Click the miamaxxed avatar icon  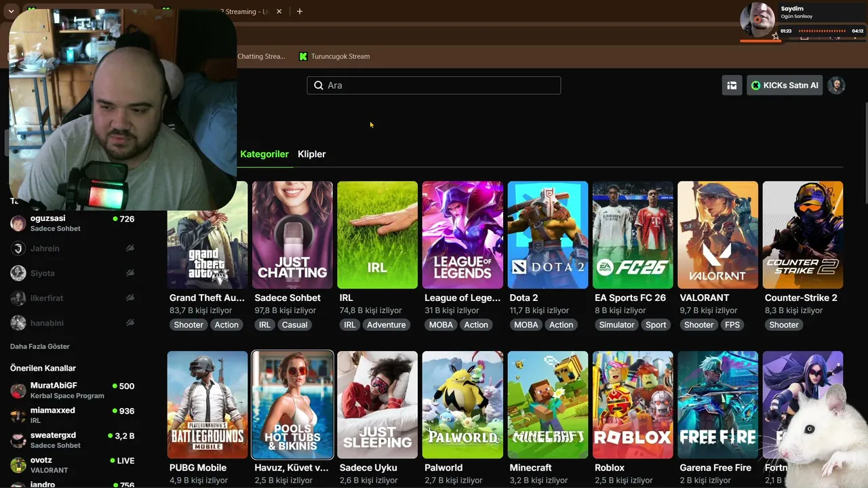pos(18,415)
